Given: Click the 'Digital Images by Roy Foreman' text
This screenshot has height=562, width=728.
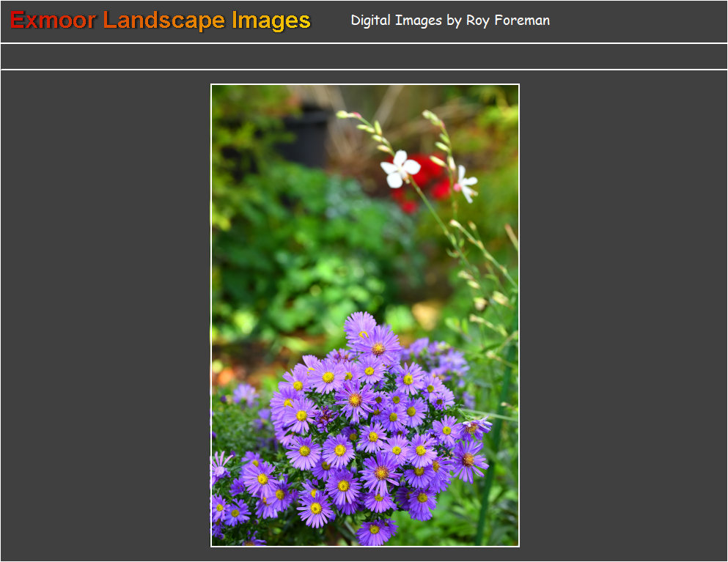Looking at the screenshot, I should point(449,21).
